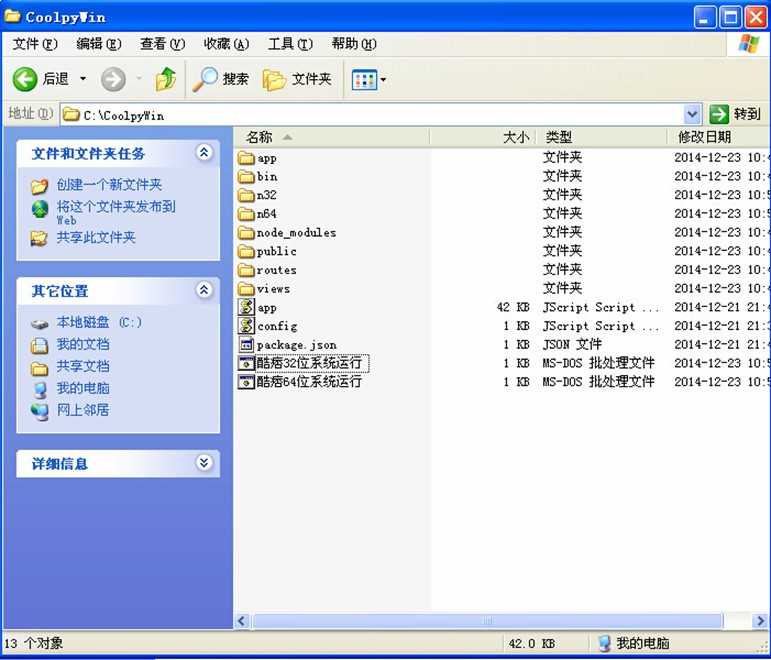
Task: Click the 共享文档 folder icon in sidebar
Action: click(x=39, y=368)
